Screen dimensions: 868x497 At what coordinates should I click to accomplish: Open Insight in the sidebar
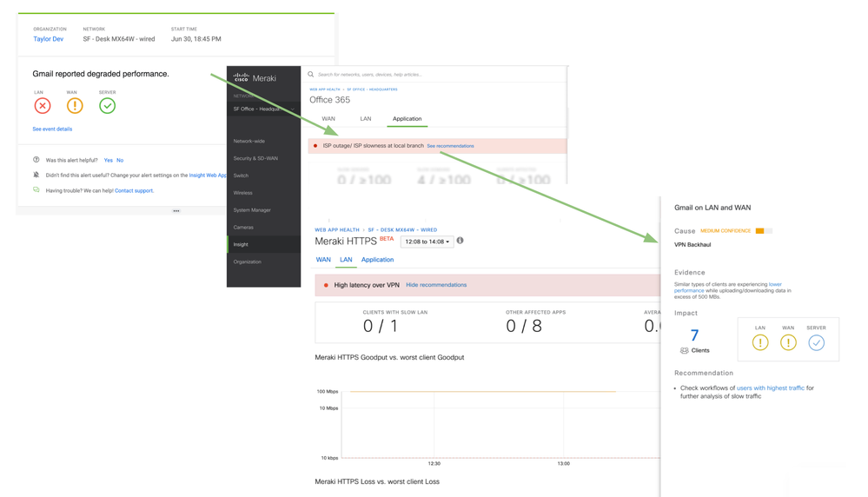241,244
